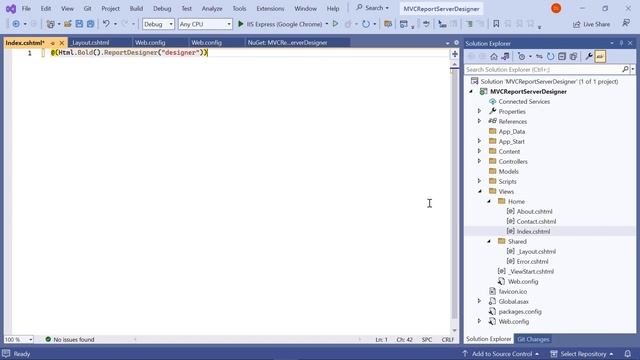The image size is (640, 360).
Task: Open the Extensions menu
Action: [x=270, y=9]
